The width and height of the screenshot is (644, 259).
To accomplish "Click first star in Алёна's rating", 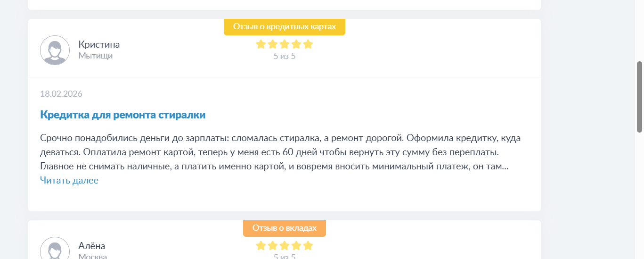I will [261, 246].
